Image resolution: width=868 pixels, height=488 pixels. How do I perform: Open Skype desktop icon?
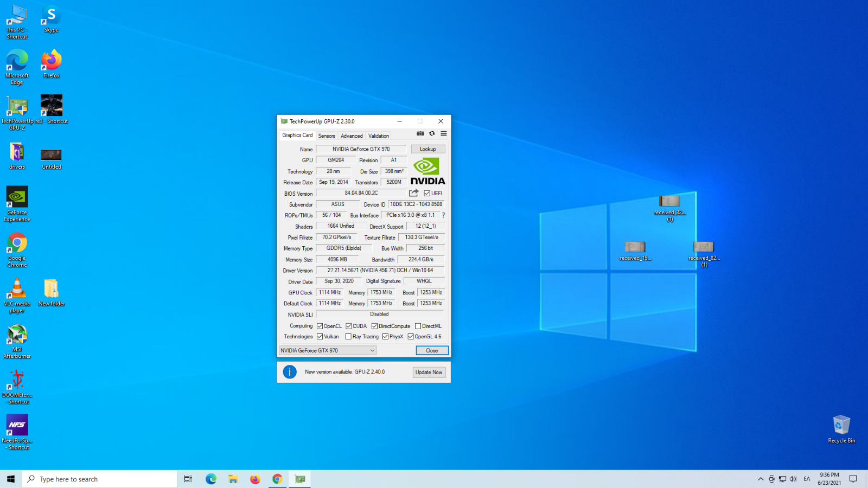click(x=52, y=19)
